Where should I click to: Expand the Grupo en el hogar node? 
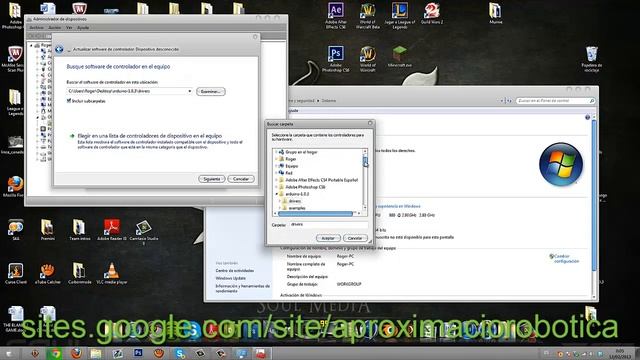point(276,152)
